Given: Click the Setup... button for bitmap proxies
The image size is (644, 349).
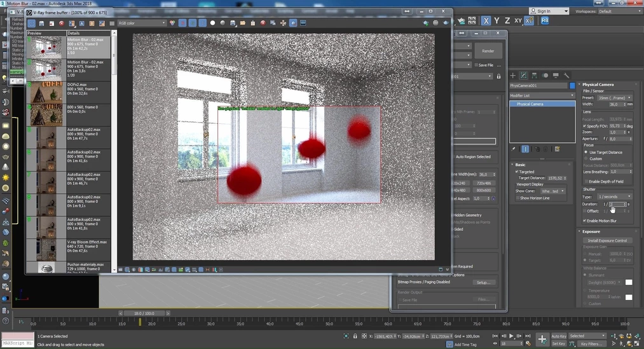Looking at the screenshot, I should (x=483, y=282).
